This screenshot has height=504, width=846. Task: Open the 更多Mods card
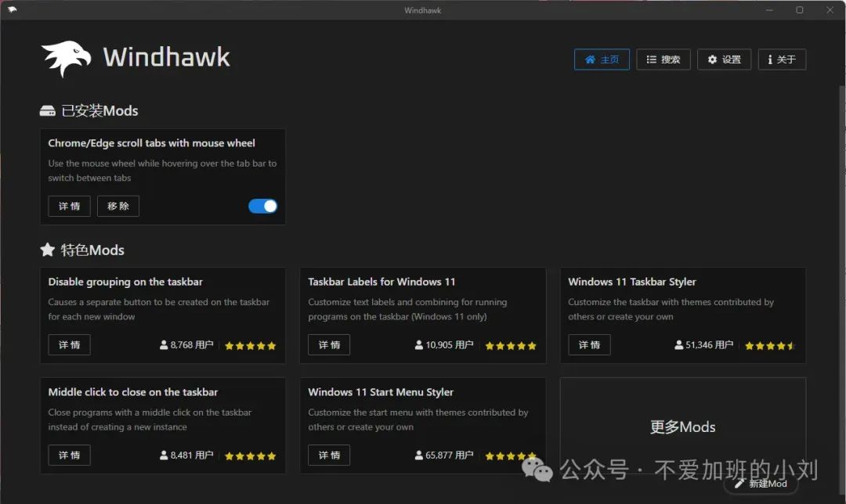click(x=683, y=426)
